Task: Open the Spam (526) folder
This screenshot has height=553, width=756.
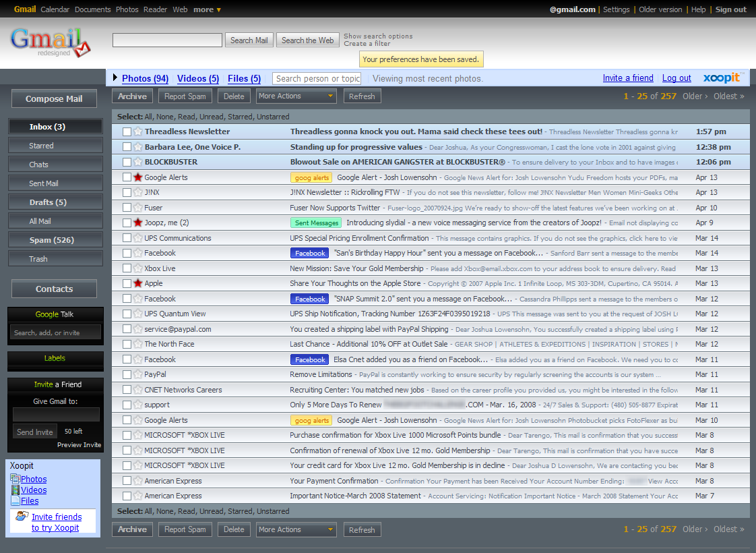Action: click(55, 240)
